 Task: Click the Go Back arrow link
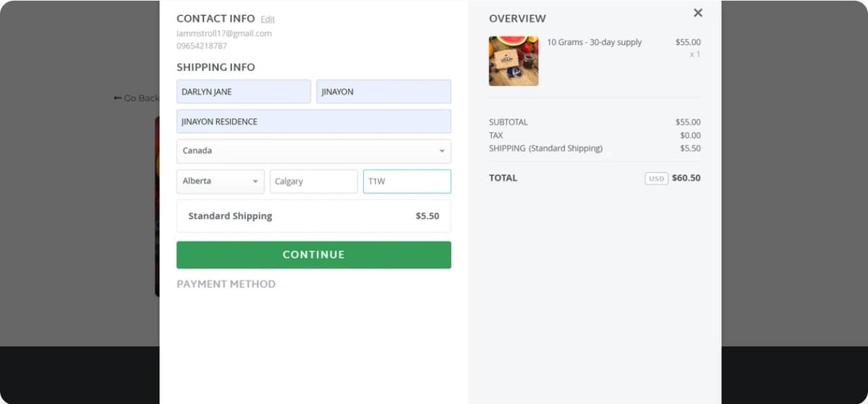click(x=136, y=98)
